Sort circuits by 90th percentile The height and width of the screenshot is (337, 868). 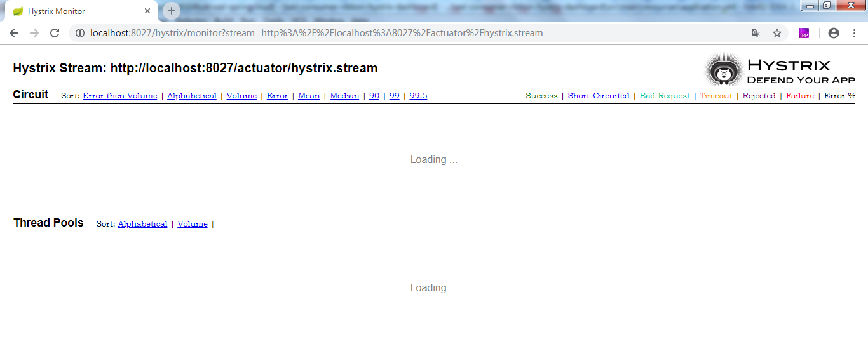coord(374,96)
